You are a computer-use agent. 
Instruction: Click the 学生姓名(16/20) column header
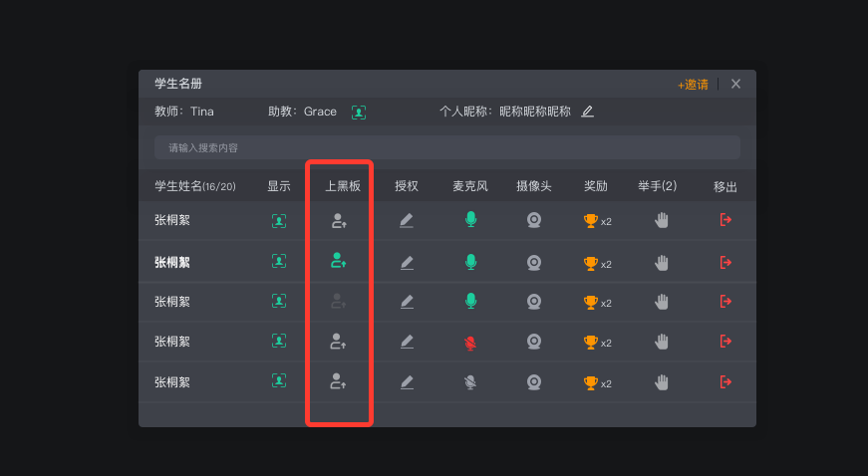(195, 186)
